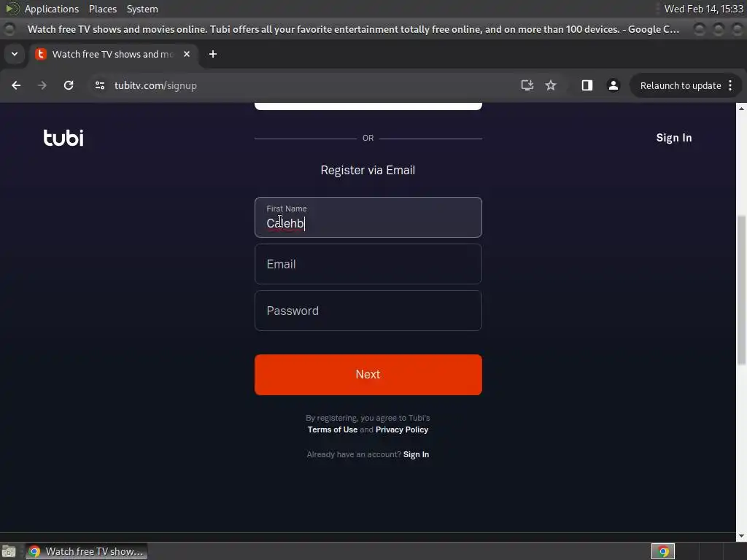Click the date and time clock
747x560 pixels.
[x=704, y=9]
